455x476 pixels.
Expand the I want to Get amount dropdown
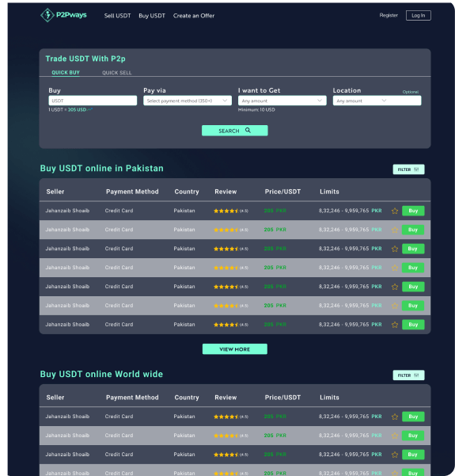coord(282,101)
